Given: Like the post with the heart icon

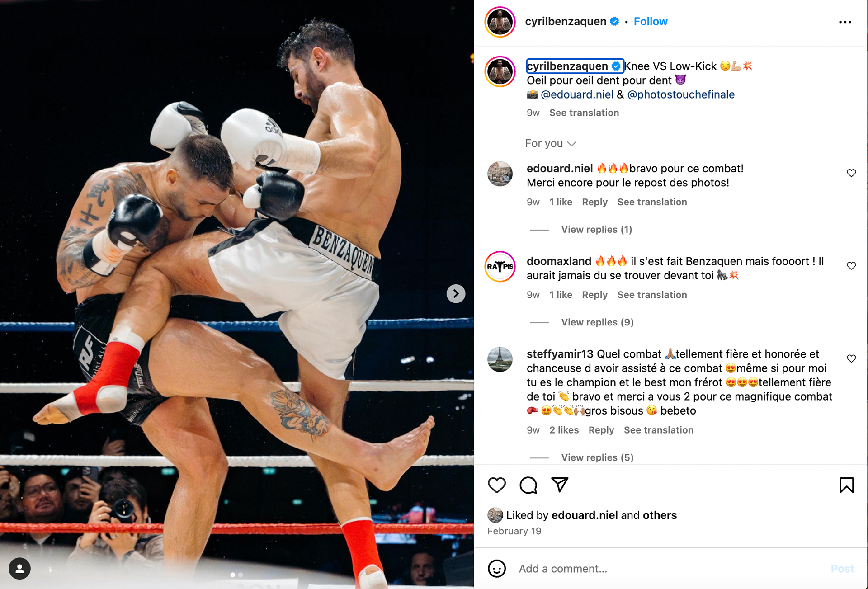Looking at the screenshot, I should coord(496,485).
